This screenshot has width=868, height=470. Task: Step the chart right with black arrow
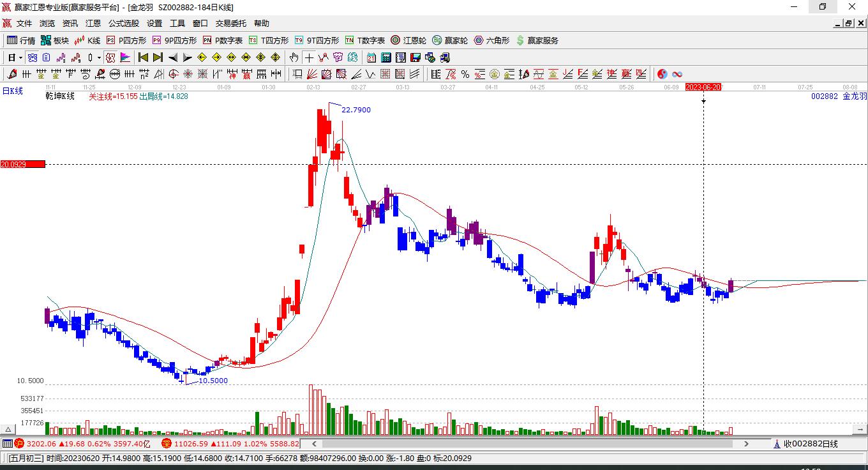[x=187, y=57]
